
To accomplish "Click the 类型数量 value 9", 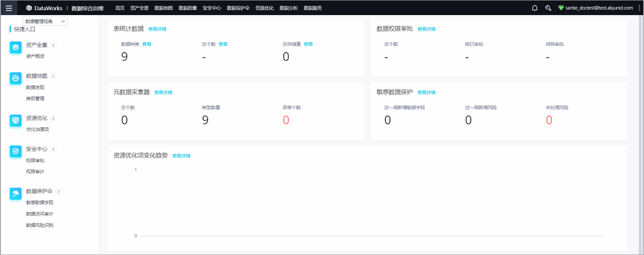I will [205, 120].
